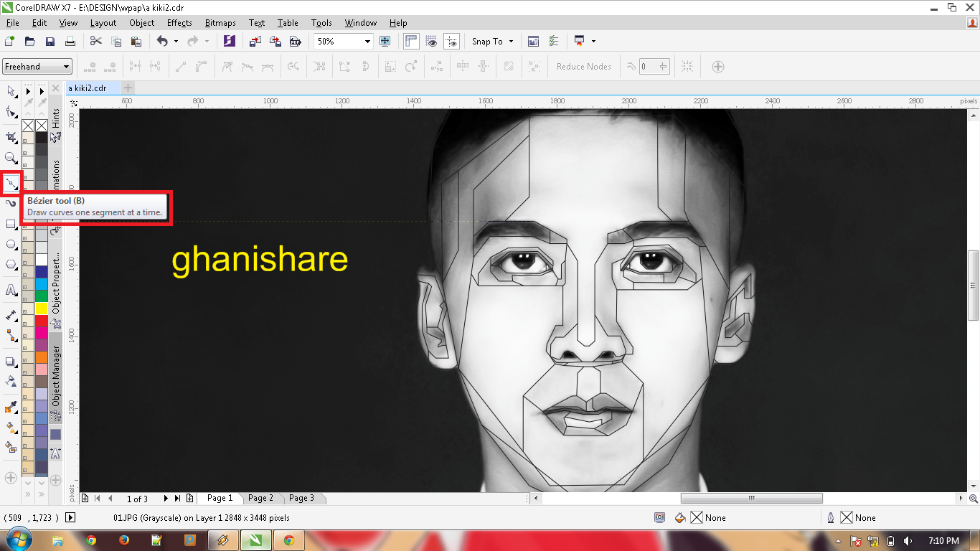This screenshot has width=980, height=551.
Task: Import a file into the document
Action: pos(255,42)
